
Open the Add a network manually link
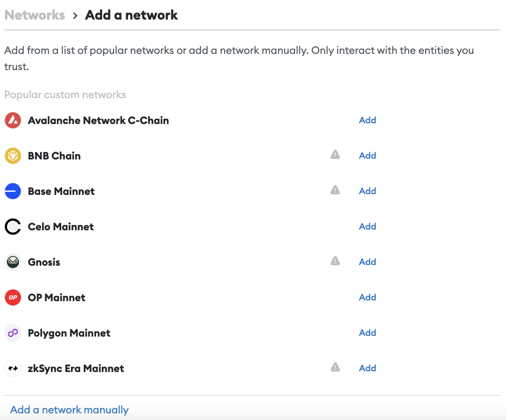pos(69,410)
